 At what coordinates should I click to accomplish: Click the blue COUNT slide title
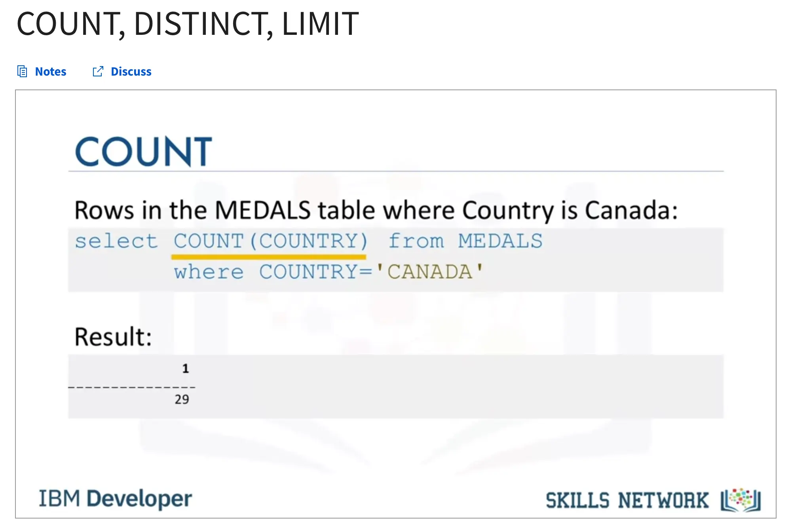144,152
